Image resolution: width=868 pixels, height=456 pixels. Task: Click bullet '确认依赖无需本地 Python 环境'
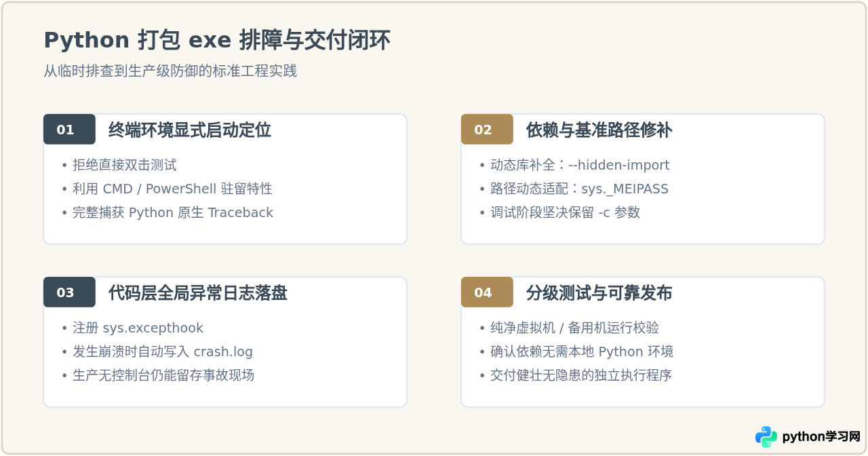click(582, 351)
